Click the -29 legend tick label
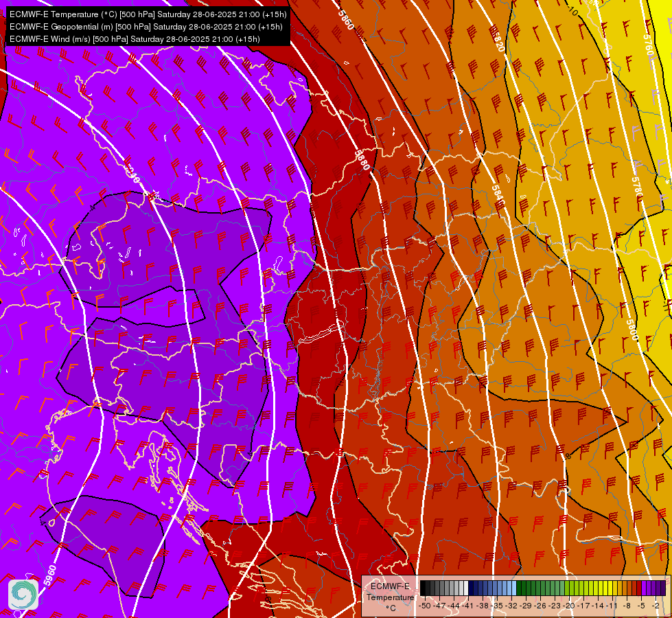The width and height of the screenshot is (672, 618). [526, 606]
